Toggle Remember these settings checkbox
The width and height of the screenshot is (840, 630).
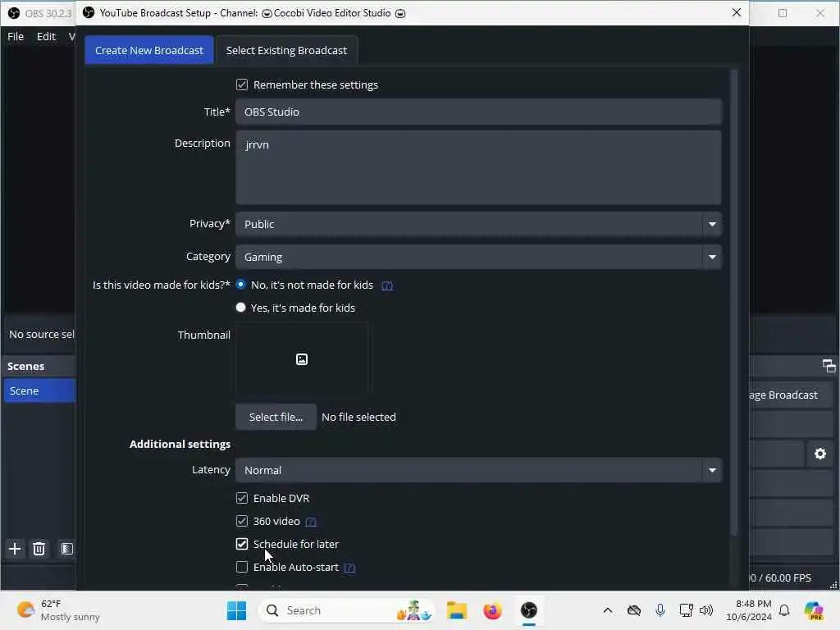tap(242, 84)
